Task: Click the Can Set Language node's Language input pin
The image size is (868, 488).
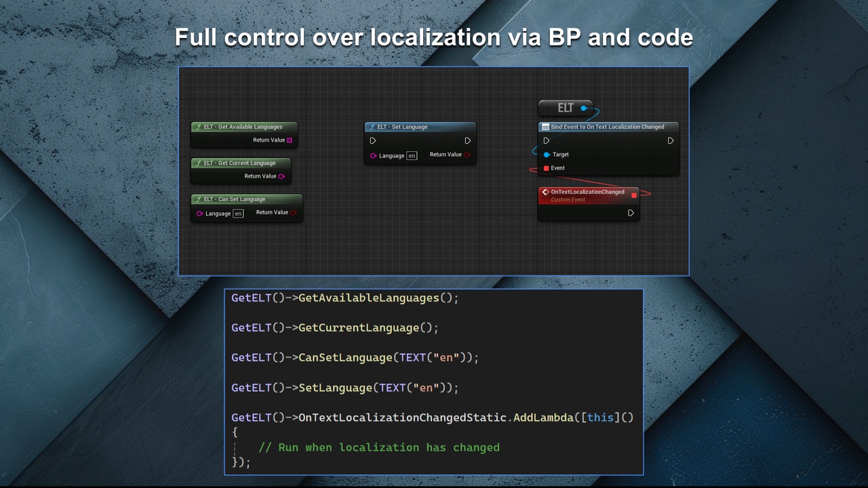Action: 199,213
